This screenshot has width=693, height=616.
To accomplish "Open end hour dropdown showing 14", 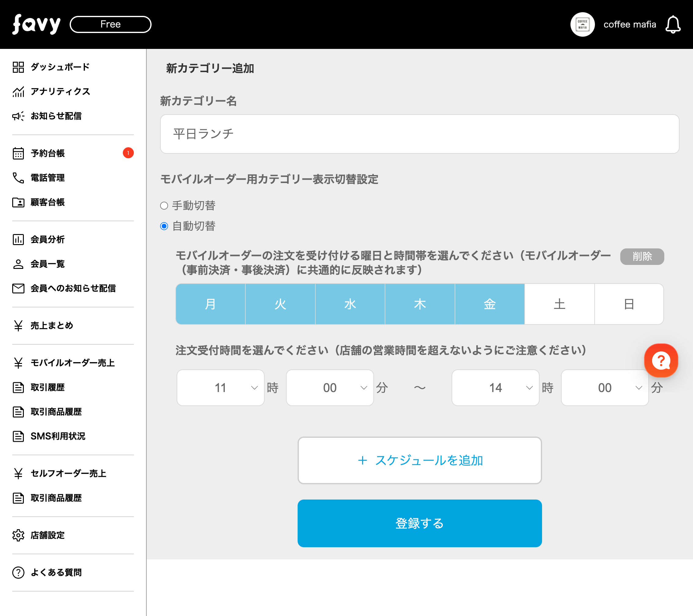I will coord(495,387).
